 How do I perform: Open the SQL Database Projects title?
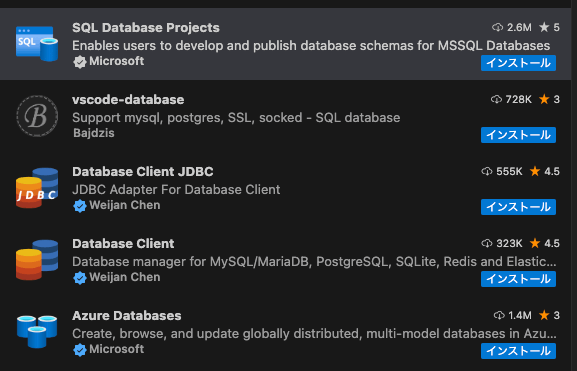pos(146,28)
